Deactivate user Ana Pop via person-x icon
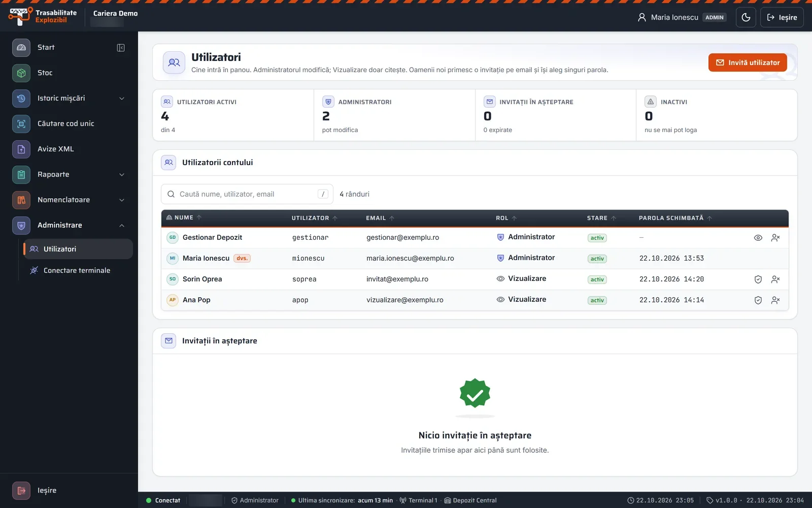812x508 pixels. pos(775,300)
